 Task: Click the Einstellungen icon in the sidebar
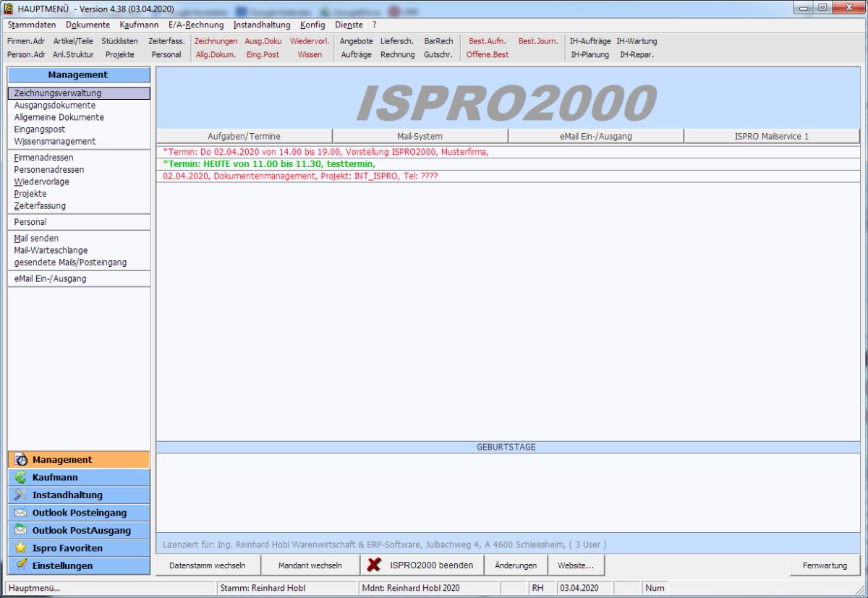tap(20, 565)
